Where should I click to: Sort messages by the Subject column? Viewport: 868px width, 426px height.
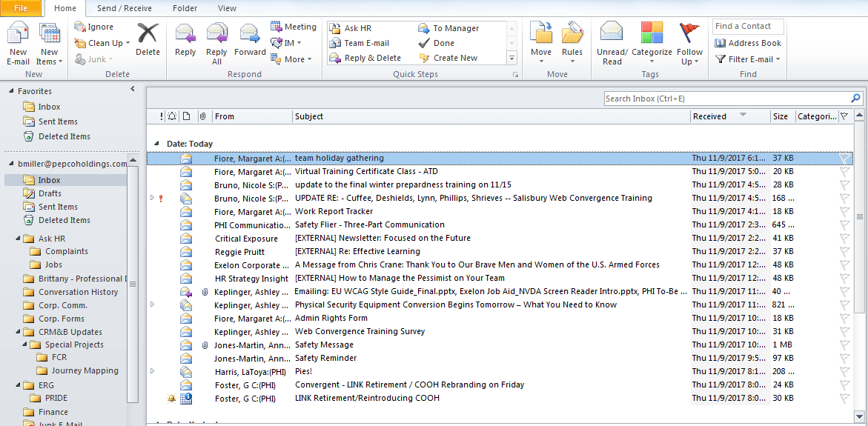[x=491, y=116]
